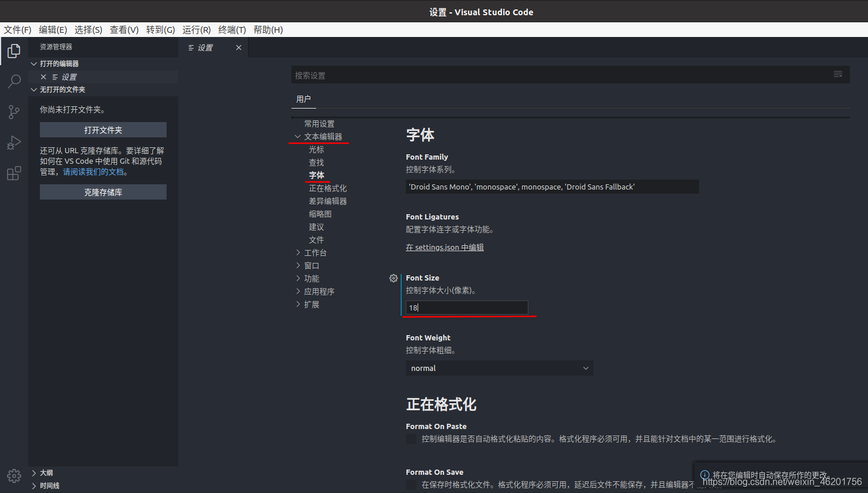868x493 pixels.
Task: Toggle the Format On Save checkbox
Action: (411, 485)
